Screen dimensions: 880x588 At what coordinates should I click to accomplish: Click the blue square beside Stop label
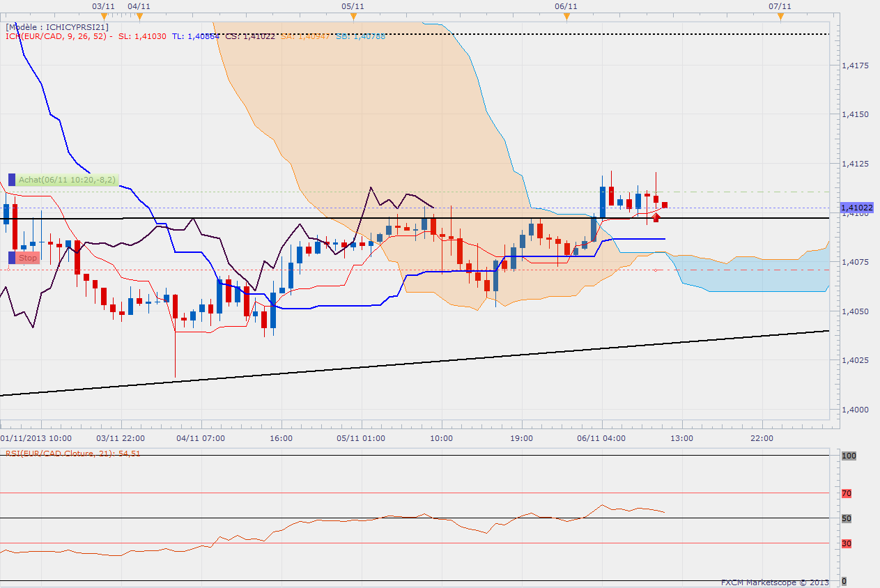[11, 258]
